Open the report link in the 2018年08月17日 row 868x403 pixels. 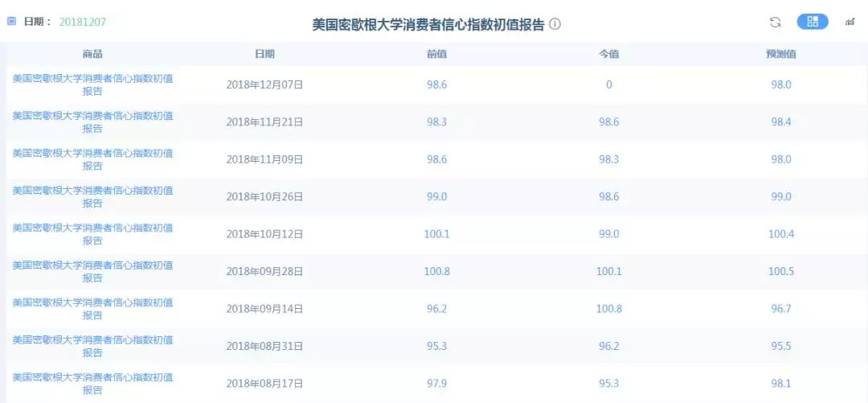click(92, 383)
